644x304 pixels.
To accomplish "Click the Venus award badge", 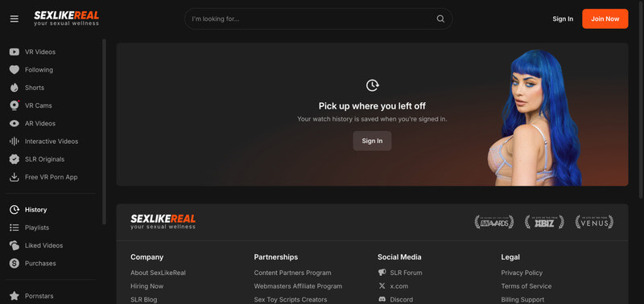I will [594, 222].
